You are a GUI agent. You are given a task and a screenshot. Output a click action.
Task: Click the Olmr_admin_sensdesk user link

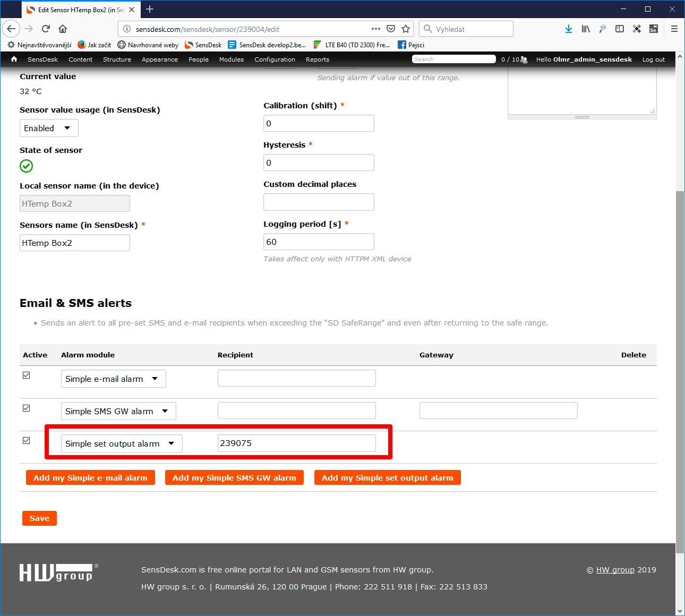pyautogui.click(x=593, y=59)
